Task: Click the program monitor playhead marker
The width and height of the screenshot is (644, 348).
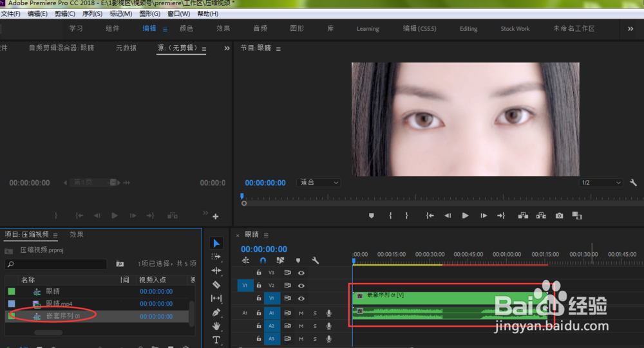Action: pyautogui.click(x=242, y=196)
